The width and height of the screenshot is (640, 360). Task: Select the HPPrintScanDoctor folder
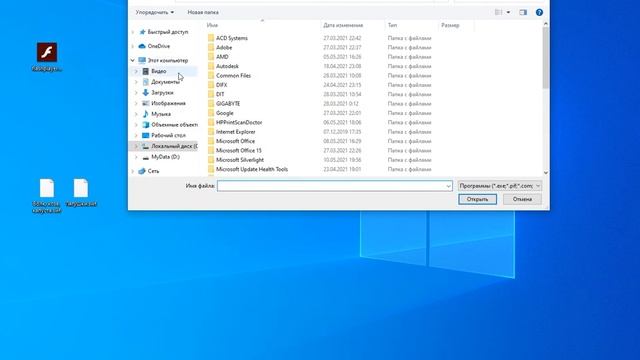point(239,122)
